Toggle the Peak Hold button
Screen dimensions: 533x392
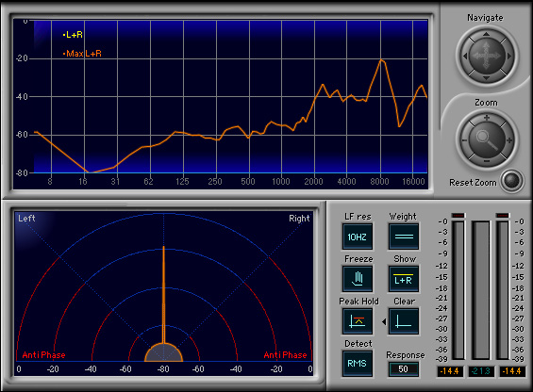(x=358, y=321)
